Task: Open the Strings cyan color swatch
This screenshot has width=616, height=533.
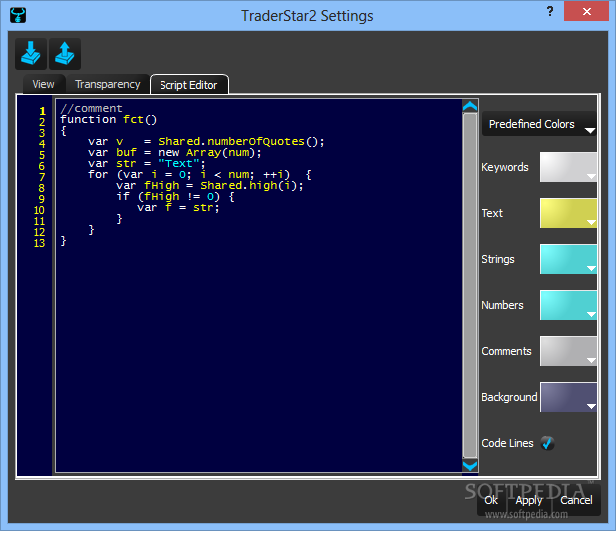Action: coord(568,259)
